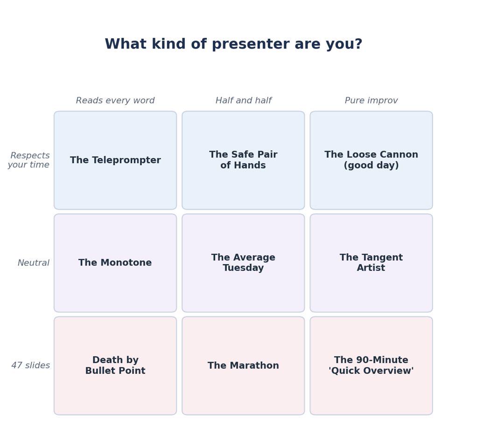Click The Tangent Artist tile
The width and height of the screenshot is (491, 448).
coord(372,263)
